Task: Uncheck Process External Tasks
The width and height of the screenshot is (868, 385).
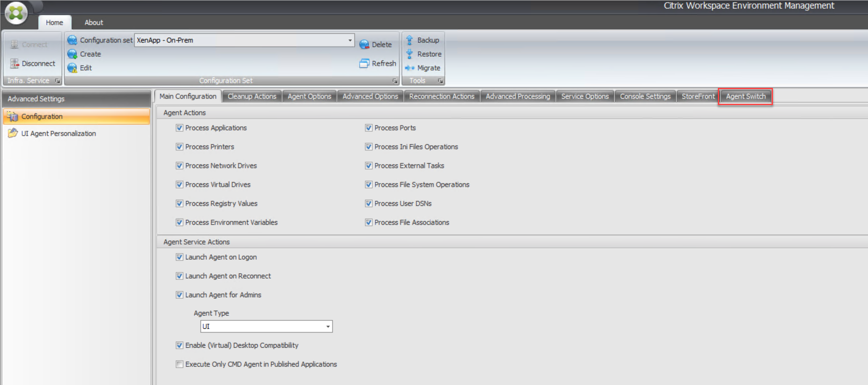Action: [369, 166]
